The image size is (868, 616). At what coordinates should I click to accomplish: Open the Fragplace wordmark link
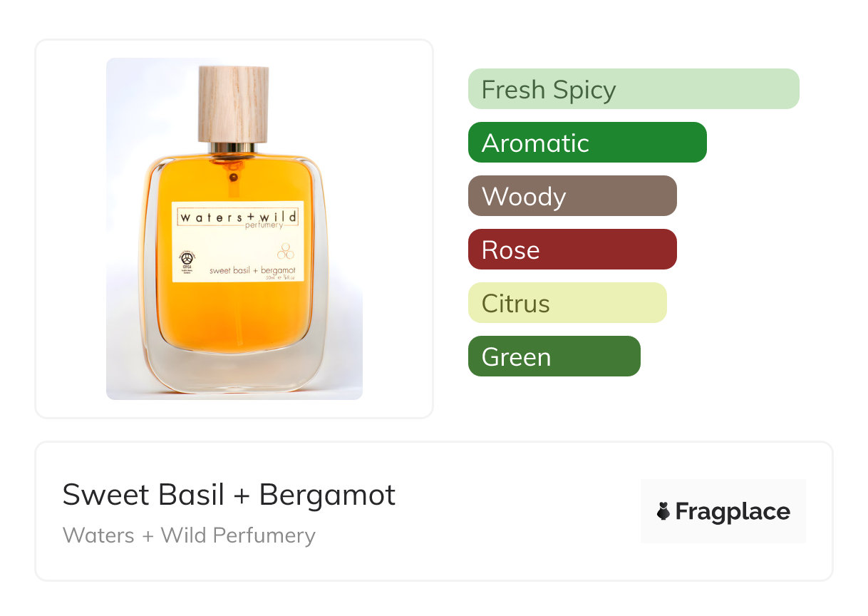732,511
